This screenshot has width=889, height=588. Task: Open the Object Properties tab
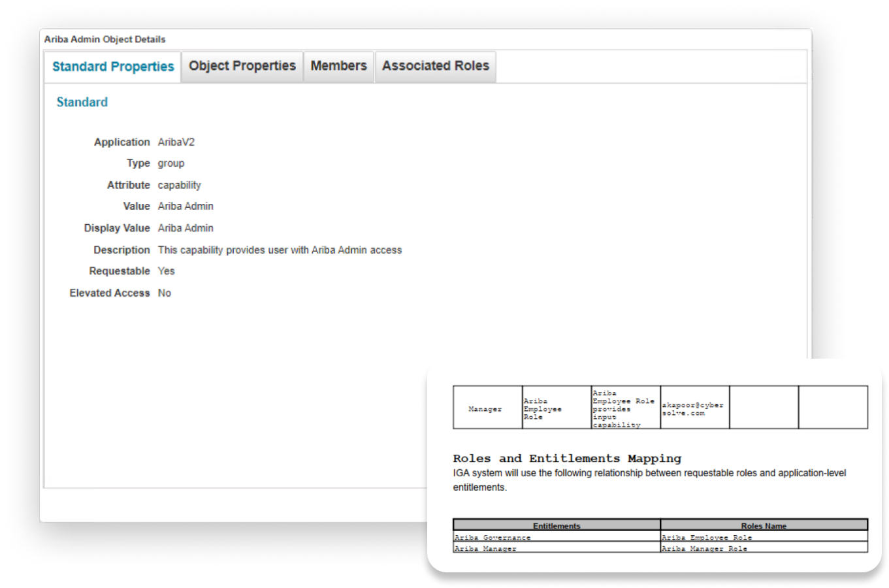(242, 66)
